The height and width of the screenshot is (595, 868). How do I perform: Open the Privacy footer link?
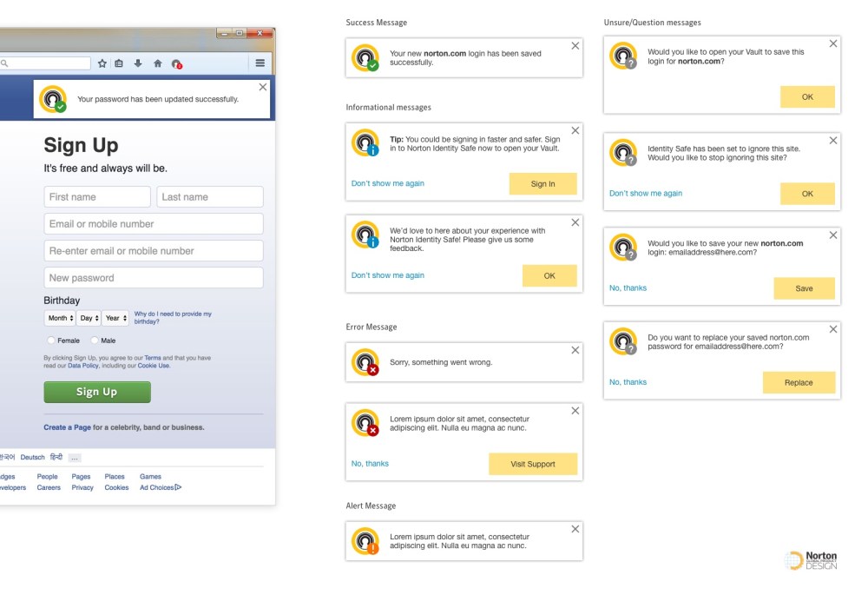(82, 488)
